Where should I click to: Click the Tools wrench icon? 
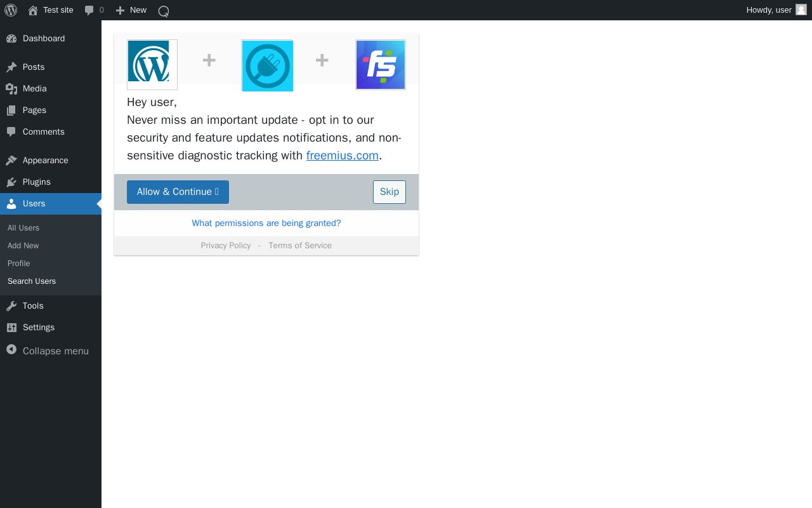[11, 305]
